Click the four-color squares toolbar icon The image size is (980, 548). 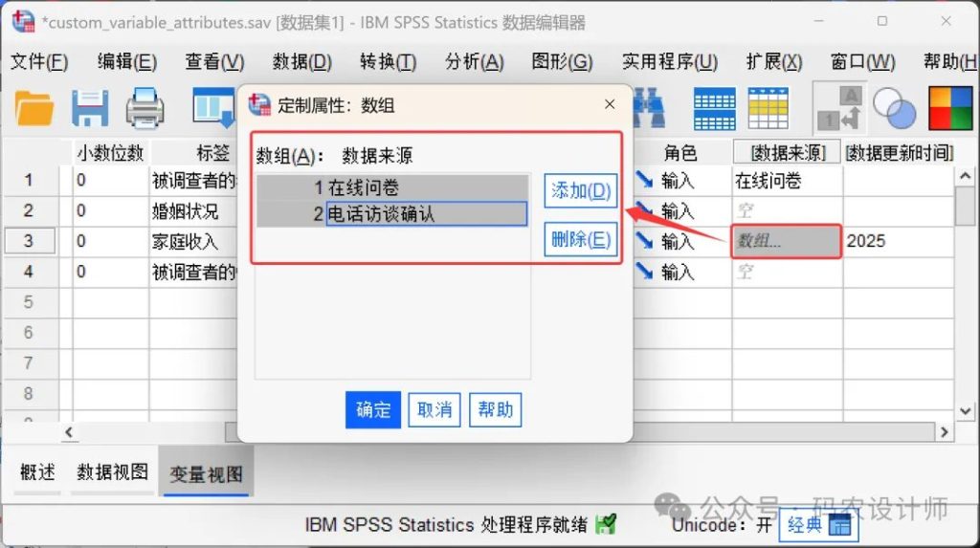tap(950, 108)
